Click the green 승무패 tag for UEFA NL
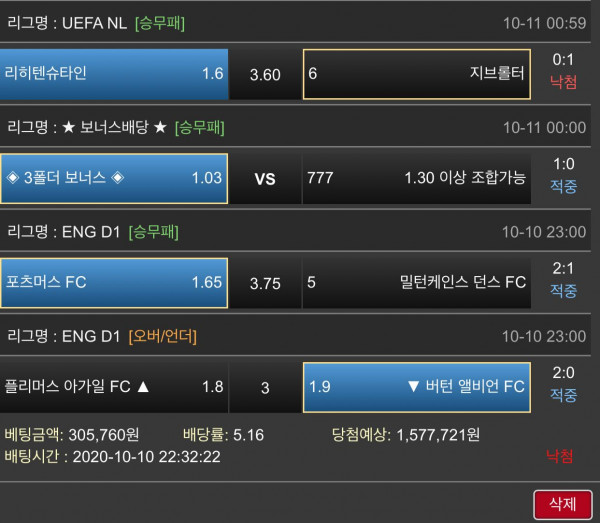The image size is (600, 523). pos(160,22)
